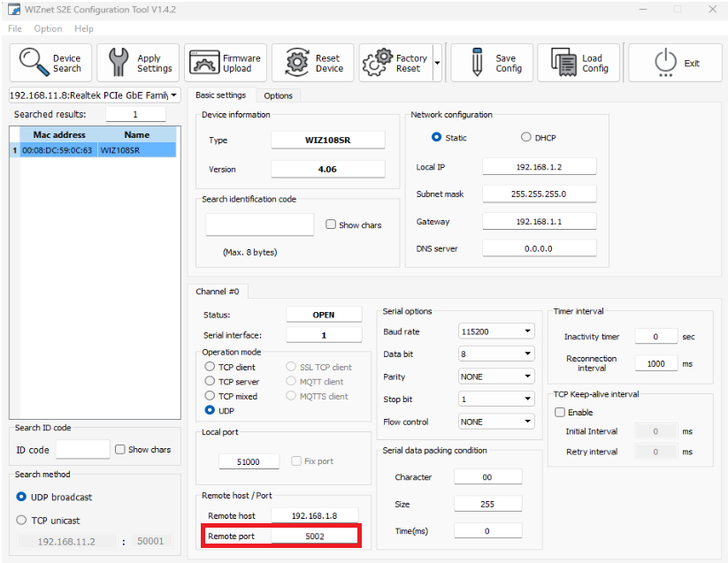
Task: Click the Exit power icon
Action: click(x=665, y=63)
